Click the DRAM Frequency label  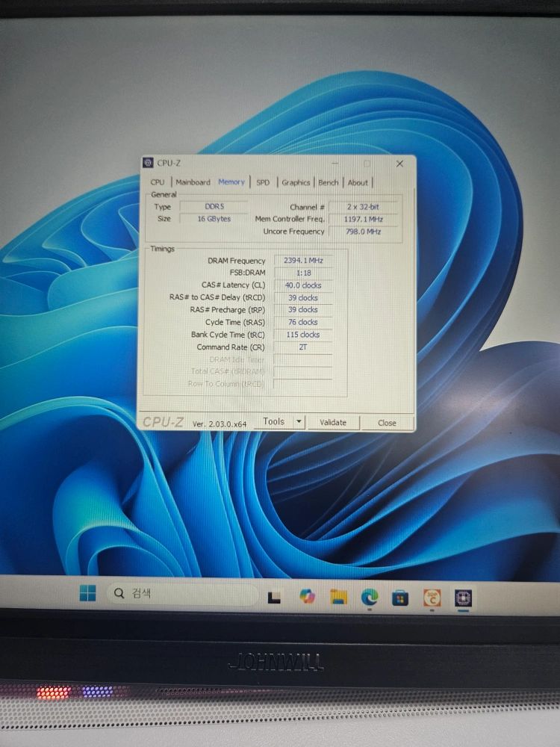pyautogui.click(x=236, y=261)
